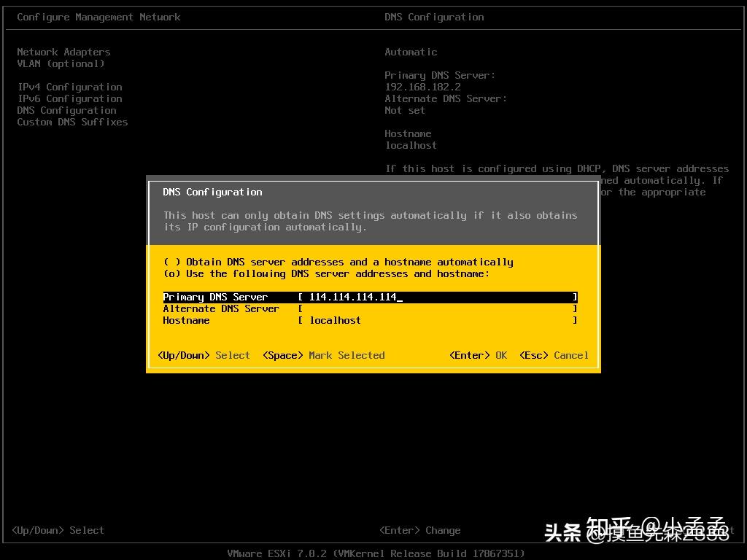Click the <Up/Down> Select hint in dialog

tap(204, 355)
